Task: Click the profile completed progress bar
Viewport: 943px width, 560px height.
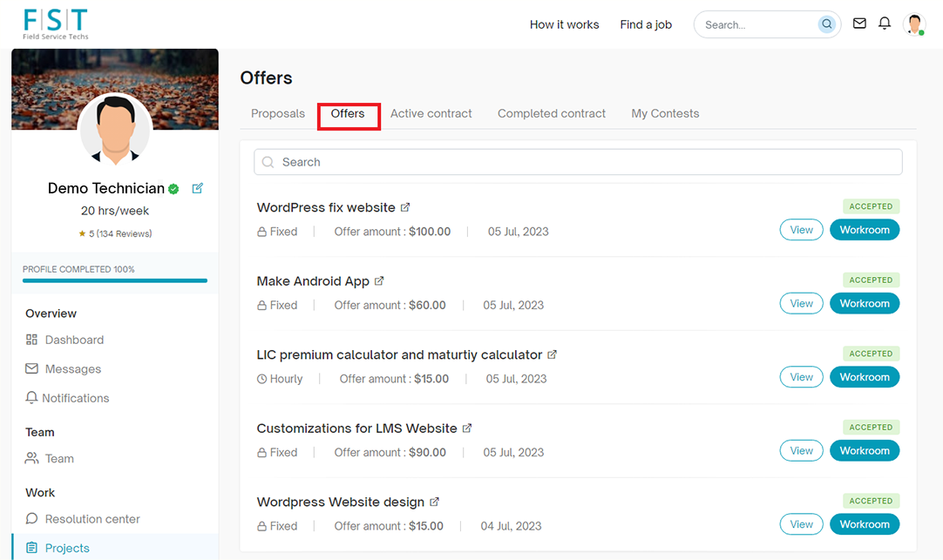Action: 115,280
